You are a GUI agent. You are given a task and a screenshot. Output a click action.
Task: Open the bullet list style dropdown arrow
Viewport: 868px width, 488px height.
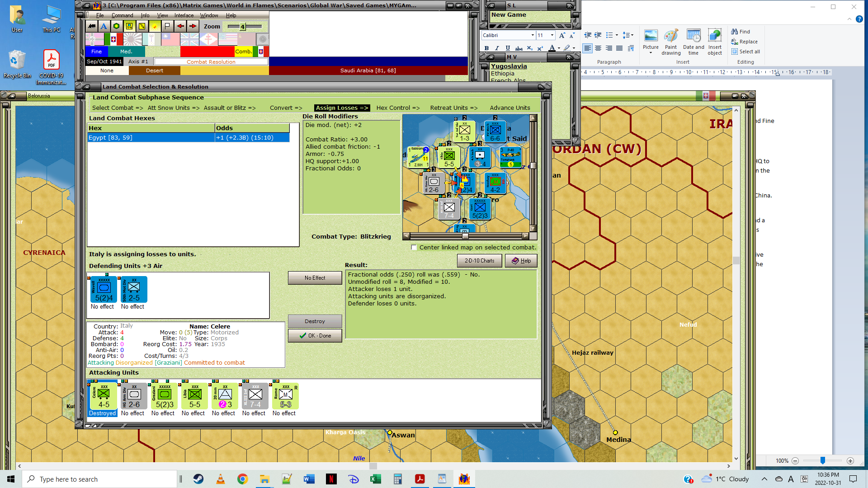coord(617,35)
